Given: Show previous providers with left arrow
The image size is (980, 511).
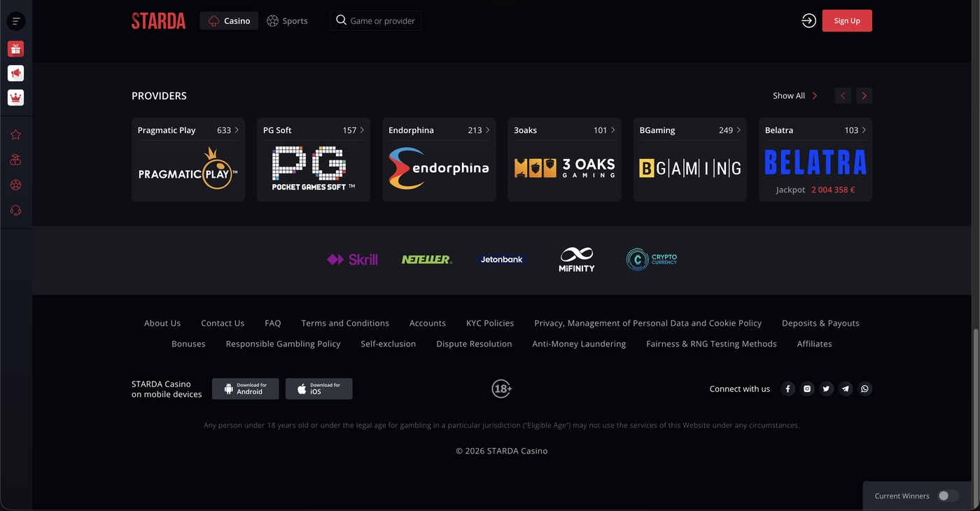Looking at the screenshot, I should pos(843,96).
